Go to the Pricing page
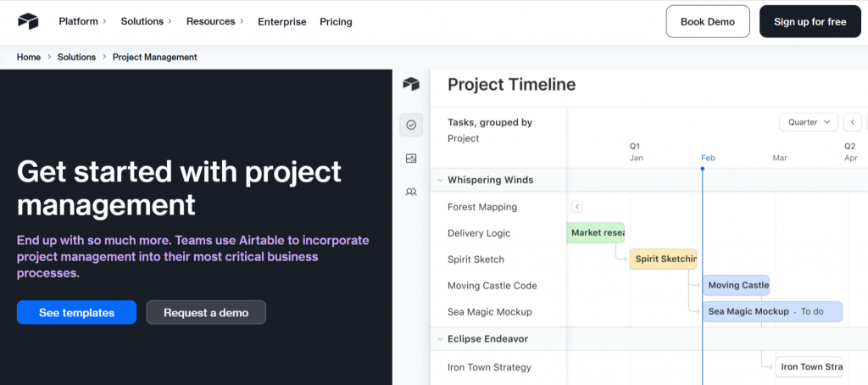 click(x=336, y=21)
